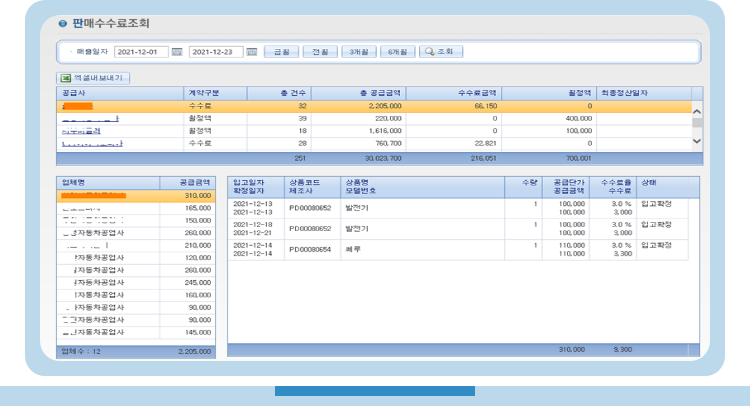Click the 30,023,700 total in summary row
The height and width of the screenshot is (406, 750).
[x=383, y=158]
